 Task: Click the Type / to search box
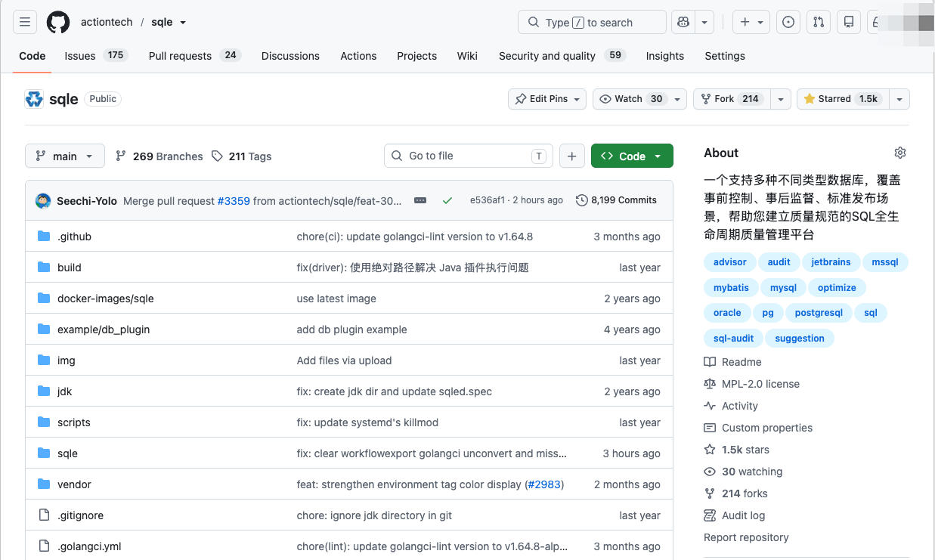click(x=592, y=22)
